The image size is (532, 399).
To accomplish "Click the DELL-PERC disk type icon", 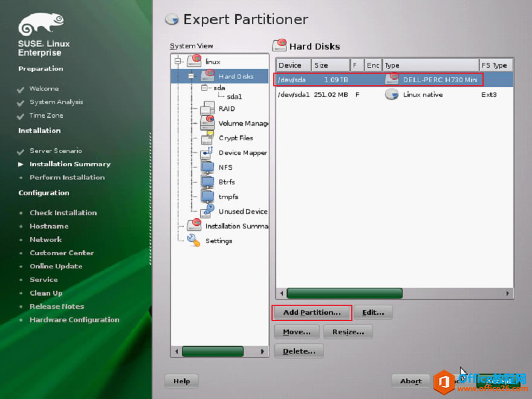I will pyautogui.click(x=392, y=79).
